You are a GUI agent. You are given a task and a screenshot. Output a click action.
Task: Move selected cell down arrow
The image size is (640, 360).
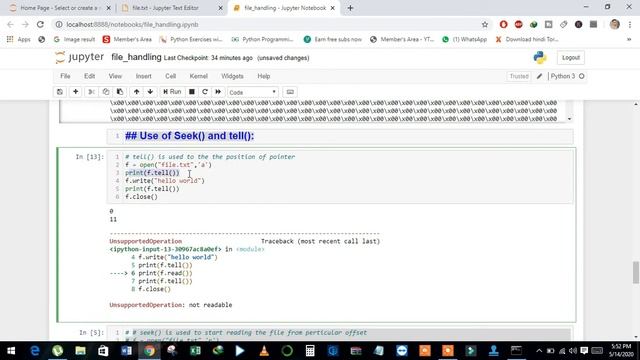click(x=150, y=92)
